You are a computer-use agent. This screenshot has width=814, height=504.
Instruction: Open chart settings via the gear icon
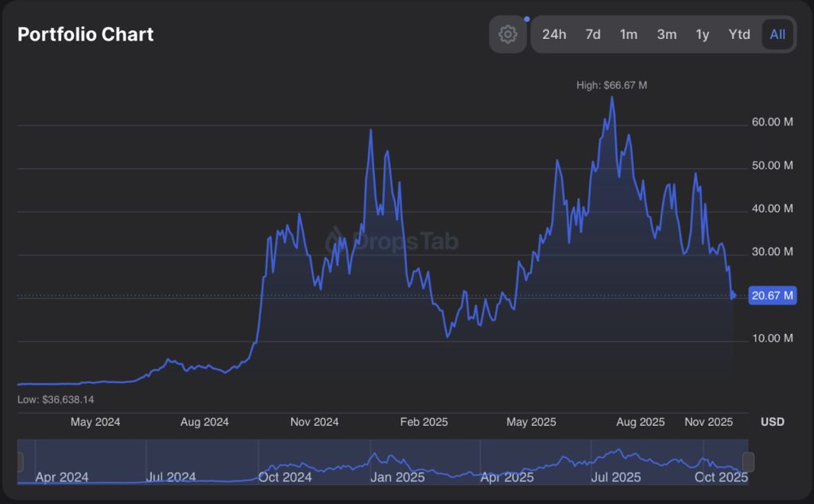508,34
